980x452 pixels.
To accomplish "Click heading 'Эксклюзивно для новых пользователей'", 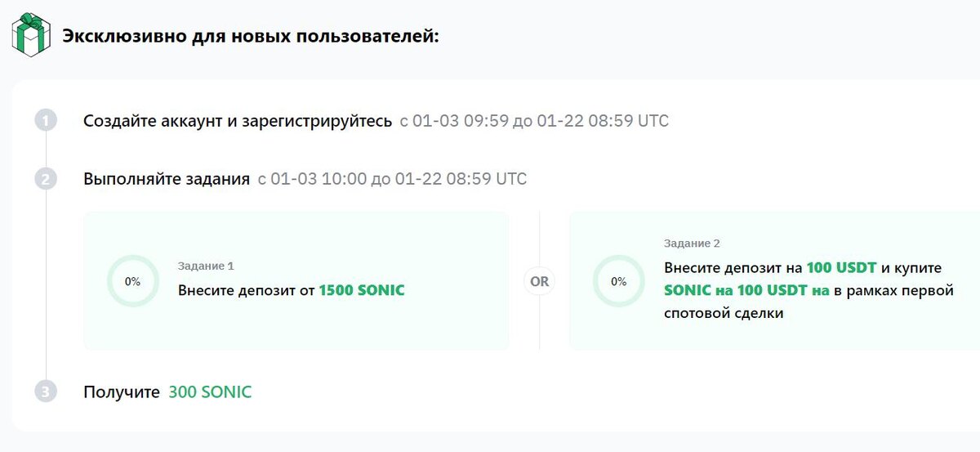I will pos(251,38).
